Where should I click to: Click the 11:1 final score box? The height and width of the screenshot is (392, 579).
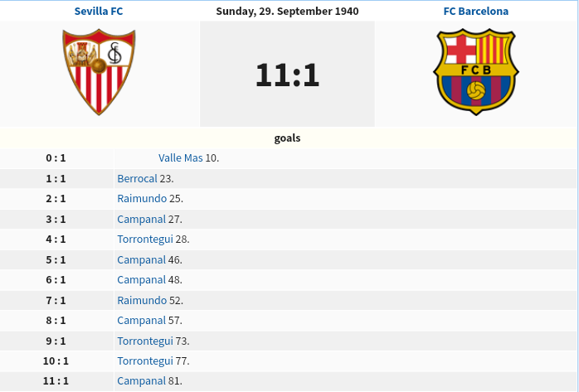287,74
